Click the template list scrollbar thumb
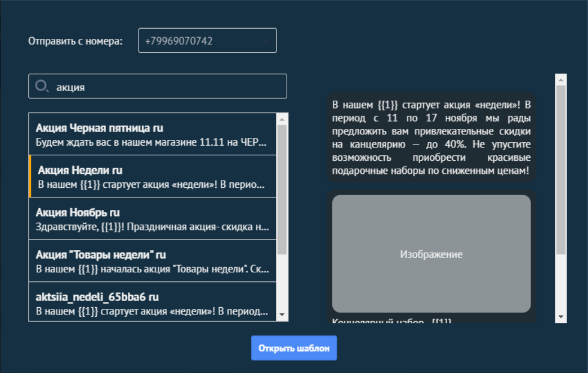The width and height of the screenshot is (588, 373). (x=282, y=188)
